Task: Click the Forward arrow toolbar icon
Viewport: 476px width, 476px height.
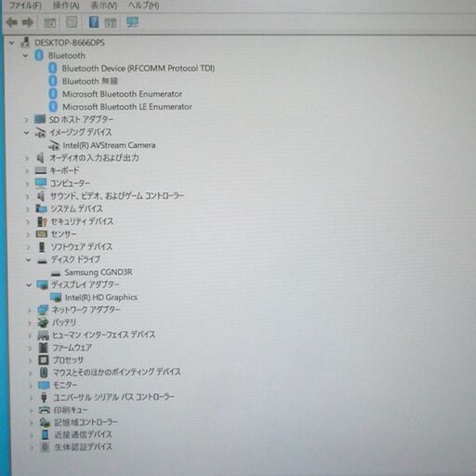Action: pos(28,22)
